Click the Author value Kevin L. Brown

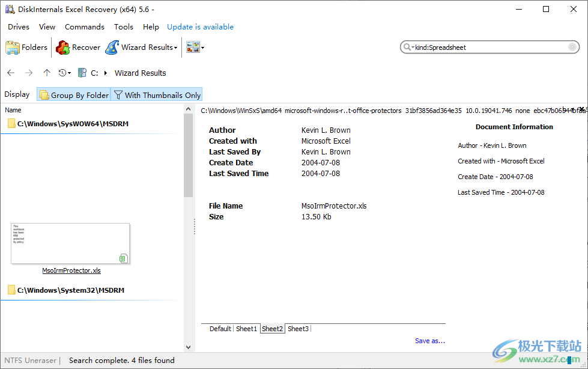[x=326, y=130]
